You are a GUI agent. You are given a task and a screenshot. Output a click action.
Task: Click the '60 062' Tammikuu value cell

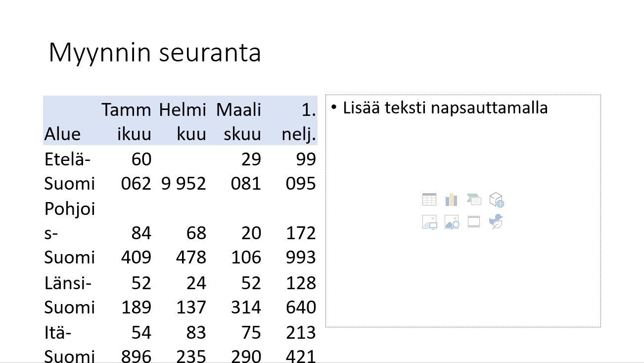click(x=126, y=171)
